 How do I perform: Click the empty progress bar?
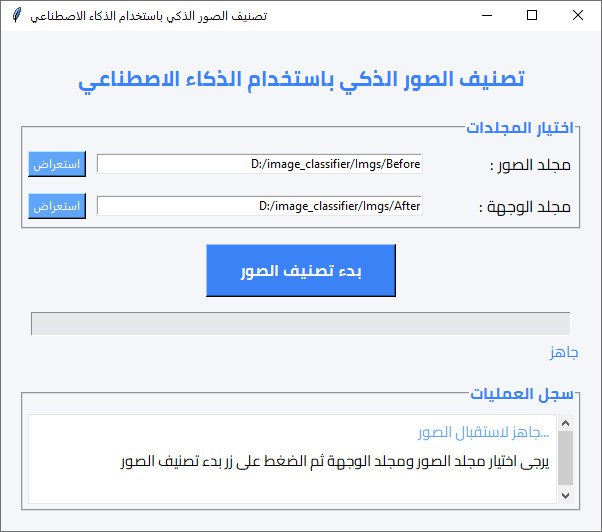pyautogui.click(x=301, y=324)
